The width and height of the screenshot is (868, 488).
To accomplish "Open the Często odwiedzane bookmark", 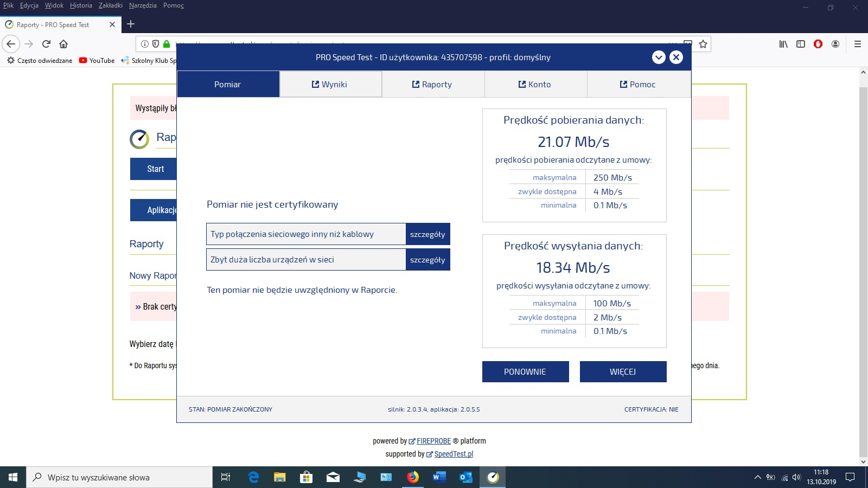I will (x=40, y=61).
